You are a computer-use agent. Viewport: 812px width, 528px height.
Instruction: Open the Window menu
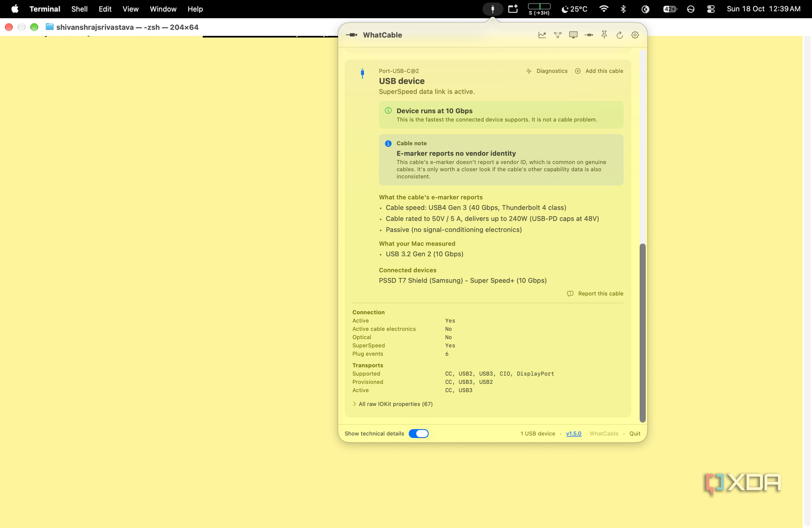163,9
